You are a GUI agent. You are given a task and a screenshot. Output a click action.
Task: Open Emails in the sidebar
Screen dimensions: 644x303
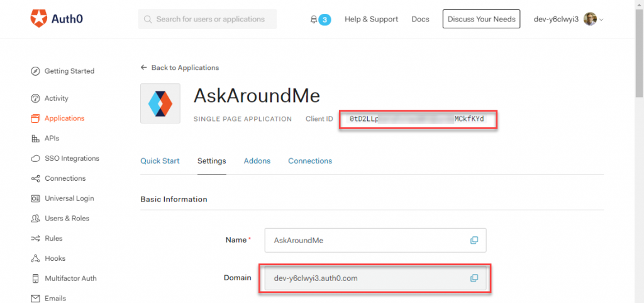(55, 299)
